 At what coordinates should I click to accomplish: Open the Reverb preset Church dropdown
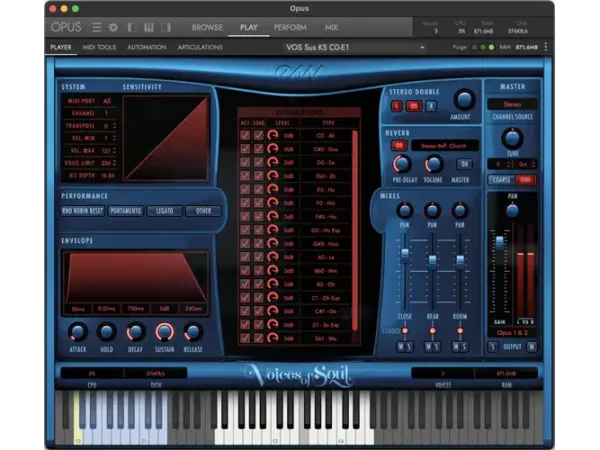[444, 146]
